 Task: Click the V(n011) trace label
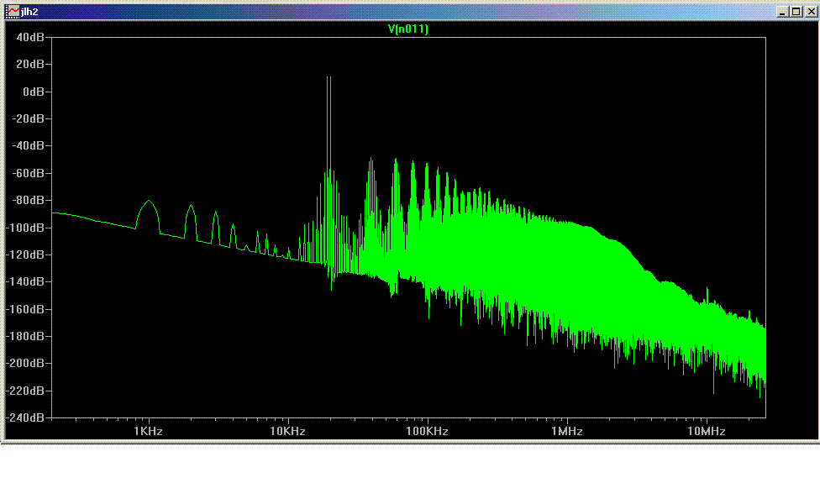click(x=408, y=29)
